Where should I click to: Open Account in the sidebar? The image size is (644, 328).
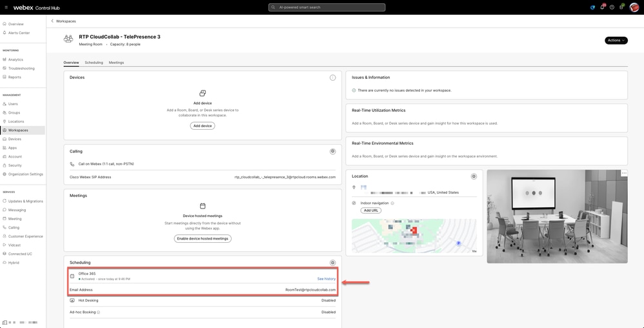pyautogui.click(x=15, y=157)
